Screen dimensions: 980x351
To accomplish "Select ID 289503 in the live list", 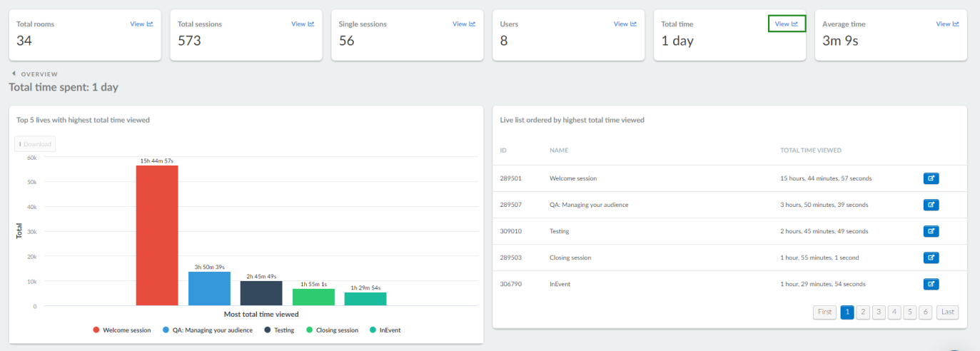I will coord(511,258).
